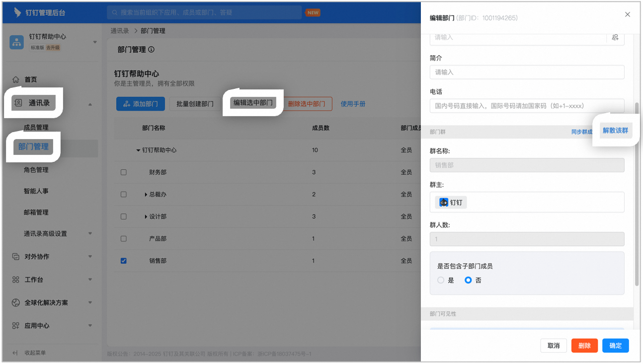This screenshot has height=364, width=643.
Task: Click the organization avatar icon
Action: tap(17, 42)
